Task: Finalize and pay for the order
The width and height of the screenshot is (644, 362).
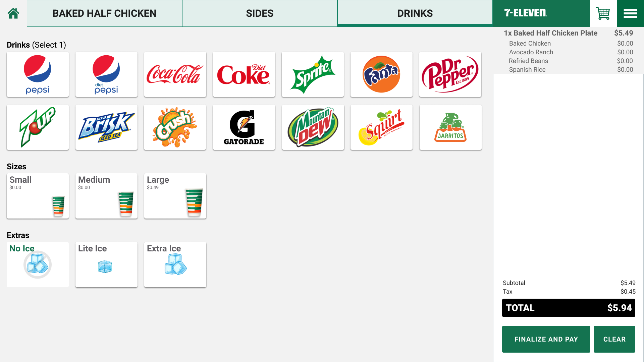Action: [x=546, y=339]
